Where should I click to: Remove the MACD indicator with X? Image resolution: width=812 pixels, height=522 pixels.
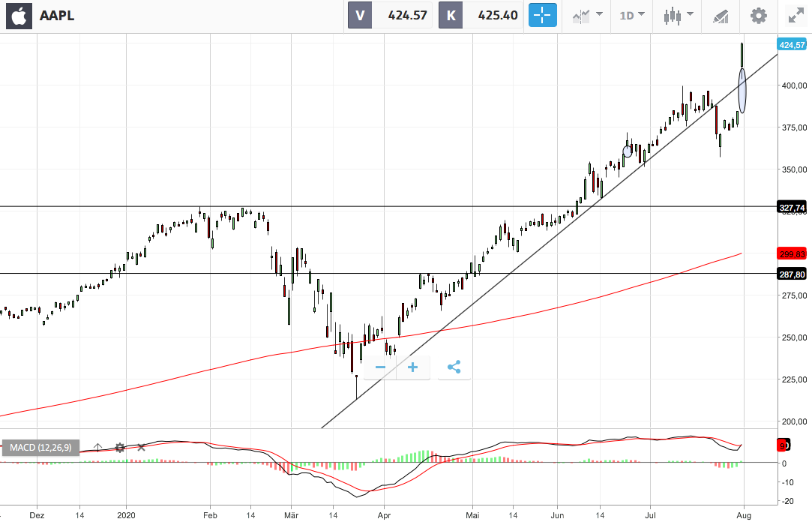[142, 448]
